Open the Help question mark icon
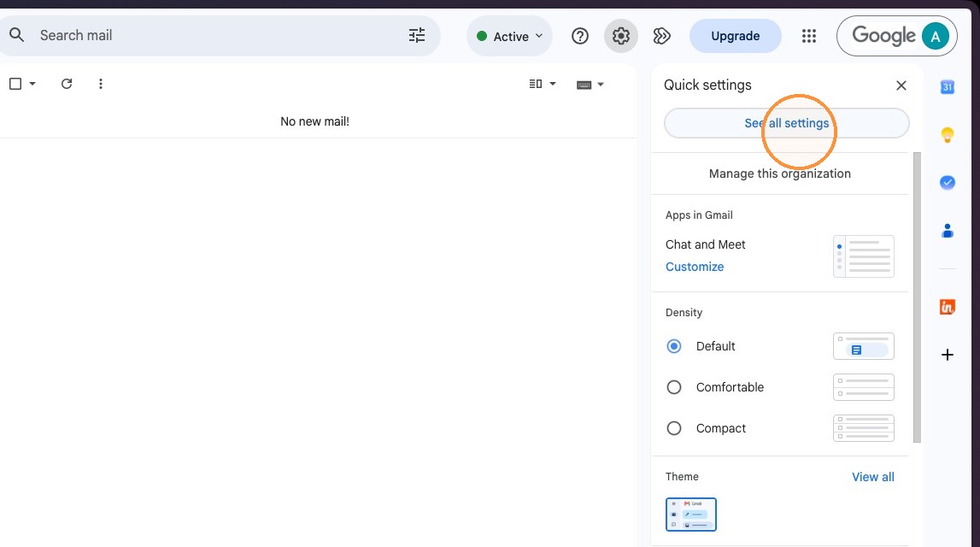Image resolution: width=980 pixels, height=547 pixels. (x=580, y=36)
